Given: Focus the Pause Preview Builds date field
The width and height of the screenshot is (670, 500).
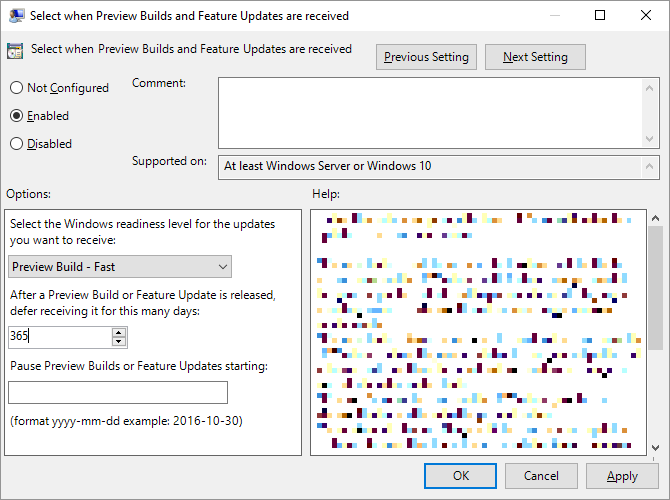Looking at the screenshot, I should click(118, 392).
